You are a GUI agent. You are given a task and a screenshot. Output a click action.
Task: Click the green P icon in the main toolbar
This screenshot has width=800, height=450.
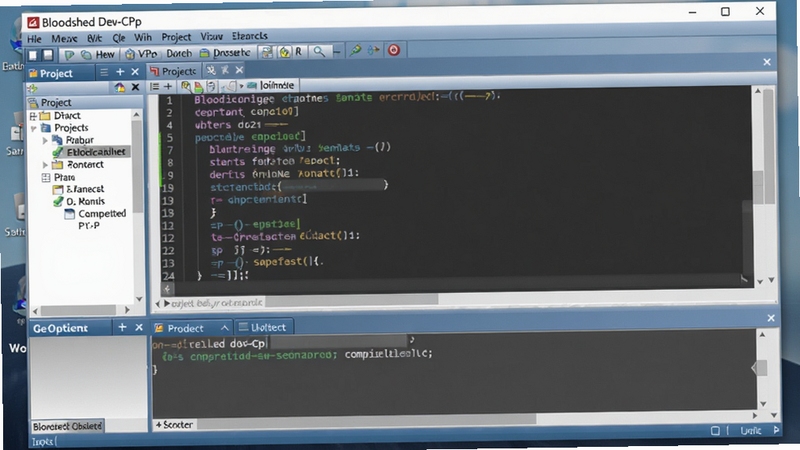point(69,55)
